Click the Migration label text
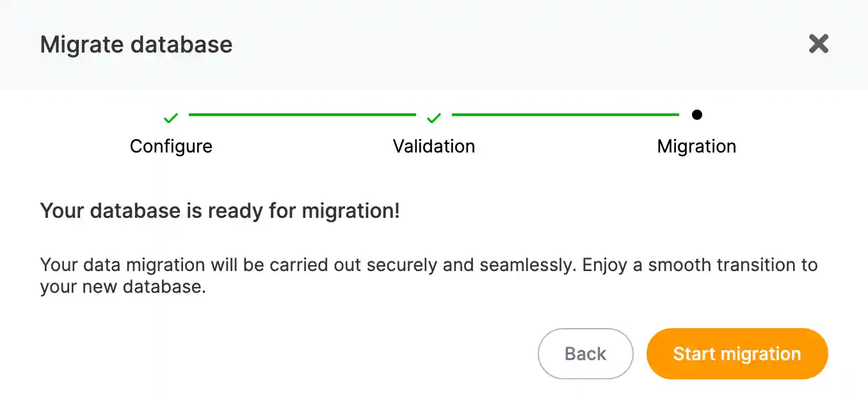 point(696,146)
